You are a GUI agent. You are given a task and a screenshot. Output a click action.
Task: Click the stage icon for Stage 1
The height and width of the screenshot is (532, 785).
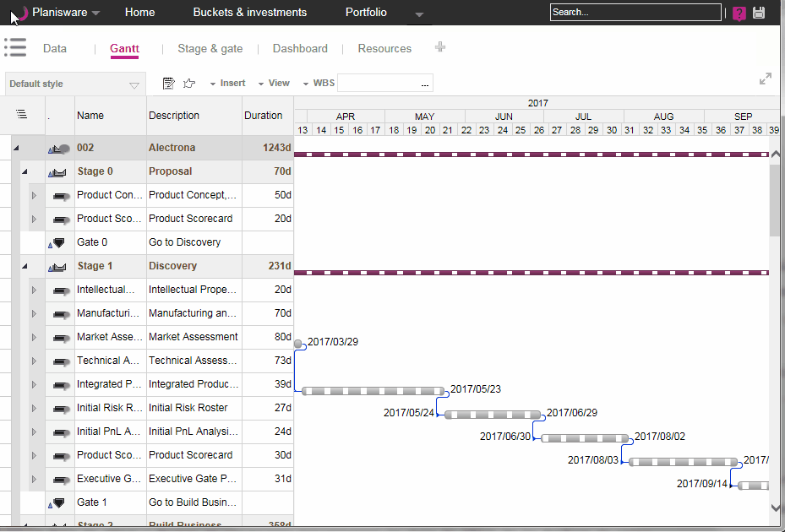(x=57, y=267)
